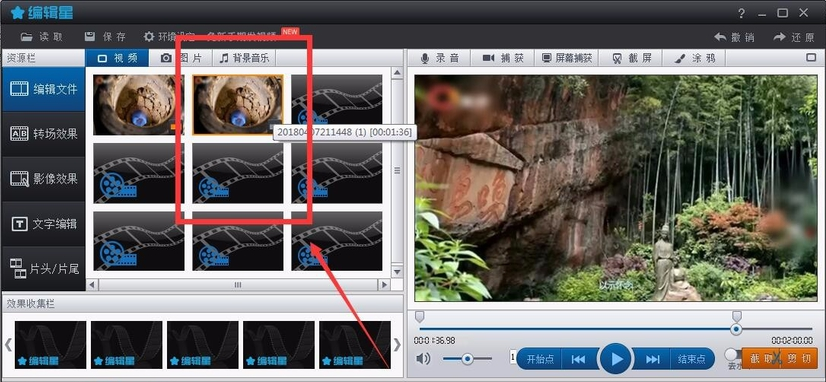
Task: Open the 涂鸦 doodle tool
Action: point(694,58)
